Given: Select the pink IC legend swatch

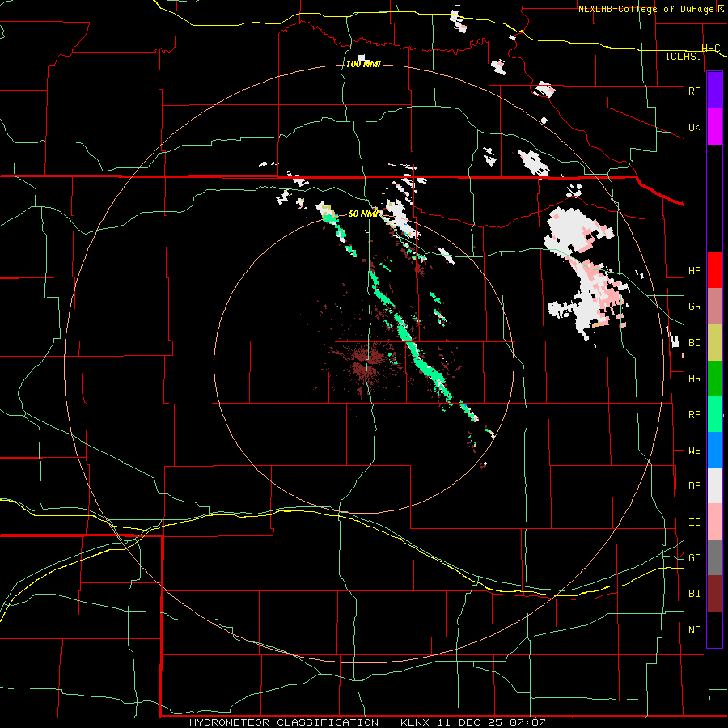Looking at the screenshot, I should (x=714, y=522).
